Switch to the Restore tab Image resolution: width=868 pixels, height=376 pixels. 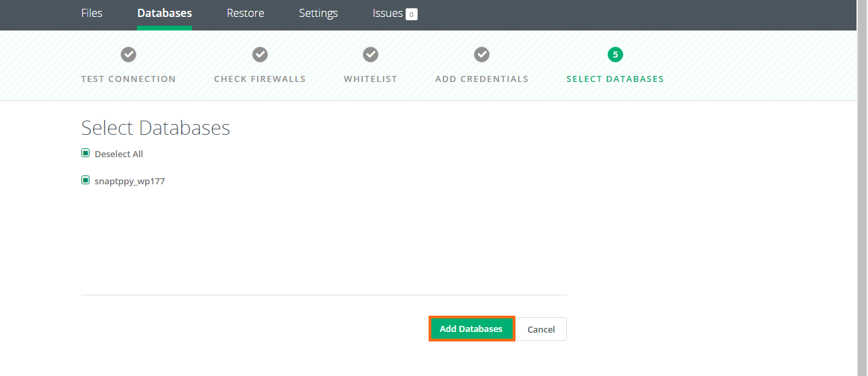click(245, 14)
